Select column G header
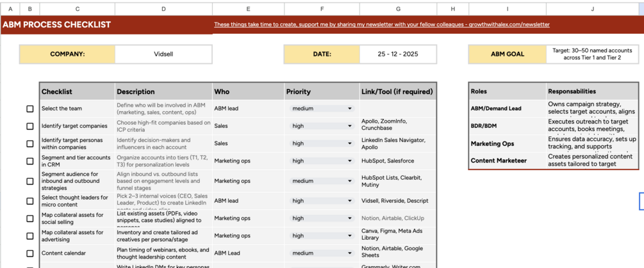644x268 pixels. pyautogui.click(x=398, y=9)
